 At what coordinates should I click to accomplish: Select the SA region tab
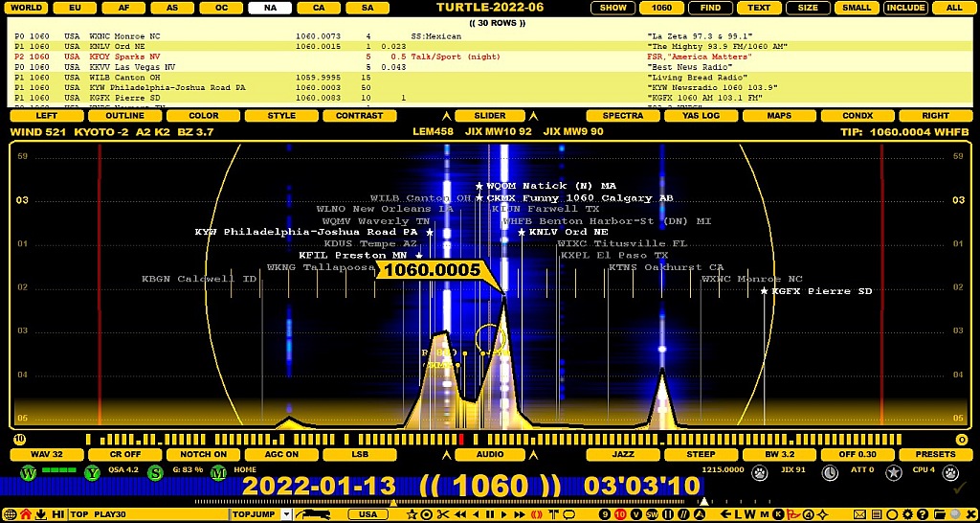click(367, 7)
